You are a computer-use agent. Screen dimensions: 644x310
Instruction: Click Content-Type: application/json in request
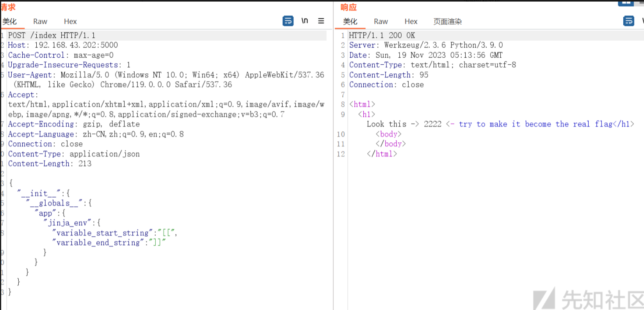point(74,154)
